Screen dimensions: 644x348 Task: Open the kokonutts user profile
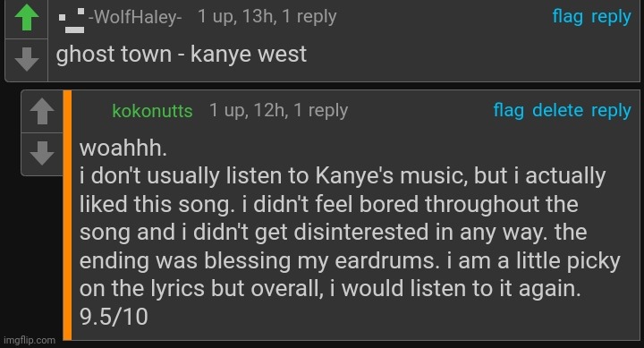point(152,111)
